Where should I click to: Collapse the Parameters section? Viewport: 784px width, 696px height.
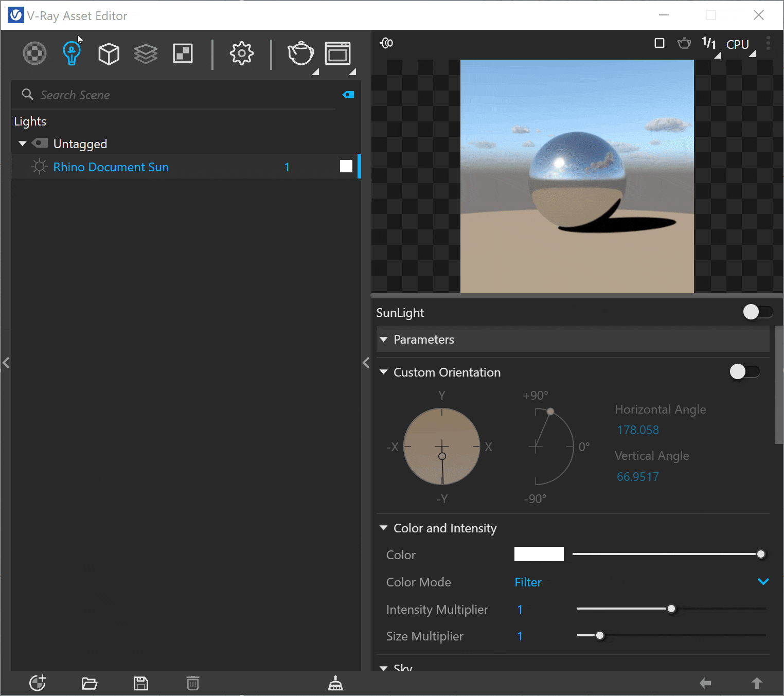384,340
